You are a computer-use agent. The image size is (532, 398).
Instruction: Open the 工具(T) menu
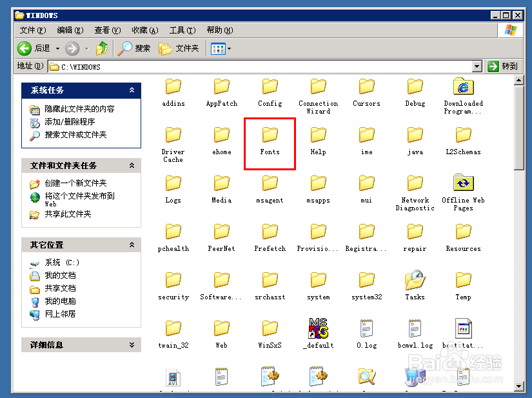(x=182, y=30)
